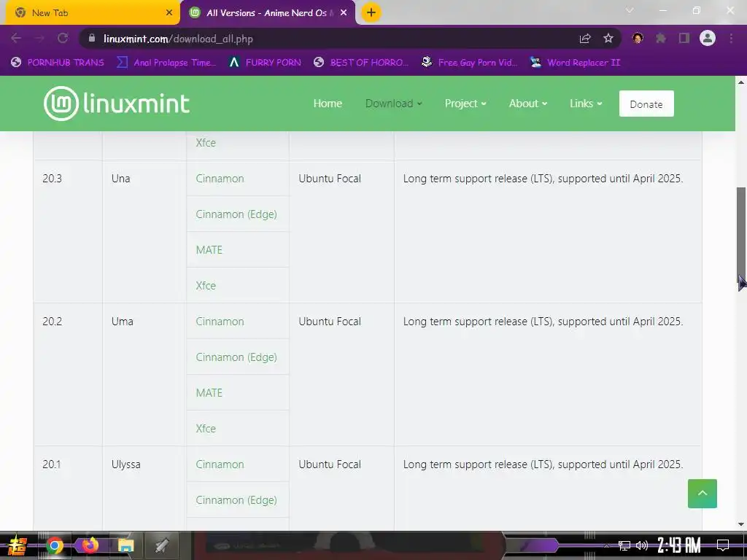
Task: Switch to the New Tab tab
Action: 93,13
